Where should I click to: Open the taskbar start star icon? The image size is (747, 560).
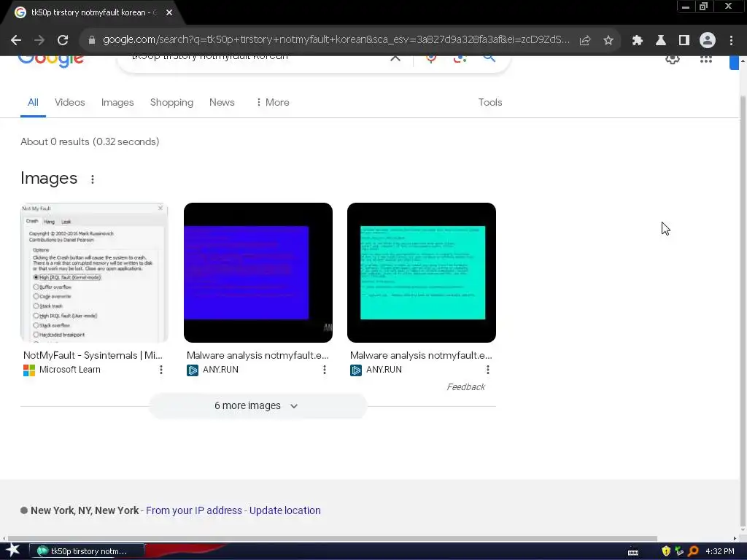13,551
